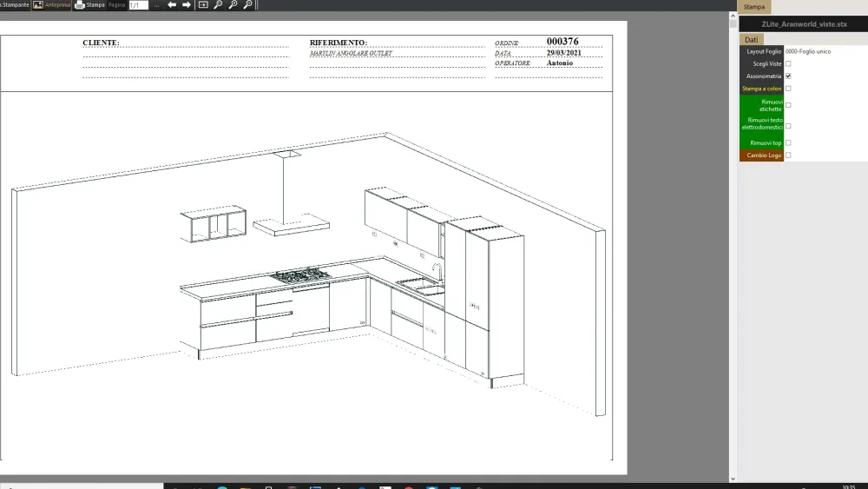
Task: Switch to the Stampa tab
Action: 754,7
